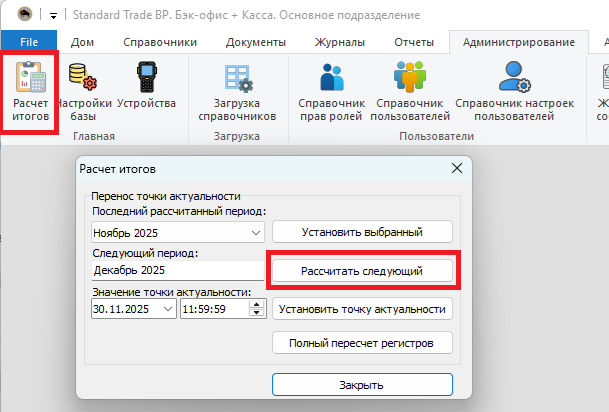Image resolution: width=609 pixels, height=412 pixels.
Task: Close the Расчет итогов dialog with X
Action: pos(457,168)
